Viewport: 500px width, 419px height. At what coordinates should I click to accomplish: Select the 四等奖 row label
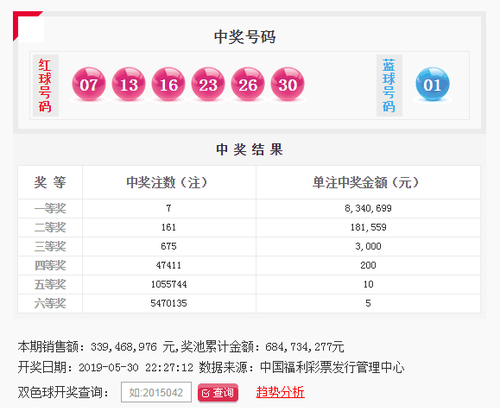(50, 266)
